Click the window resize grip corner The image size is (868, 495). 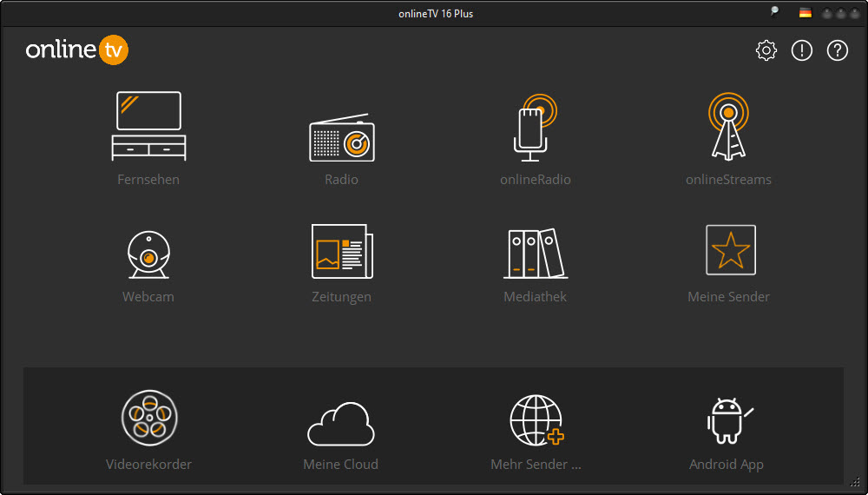point(855,482)
